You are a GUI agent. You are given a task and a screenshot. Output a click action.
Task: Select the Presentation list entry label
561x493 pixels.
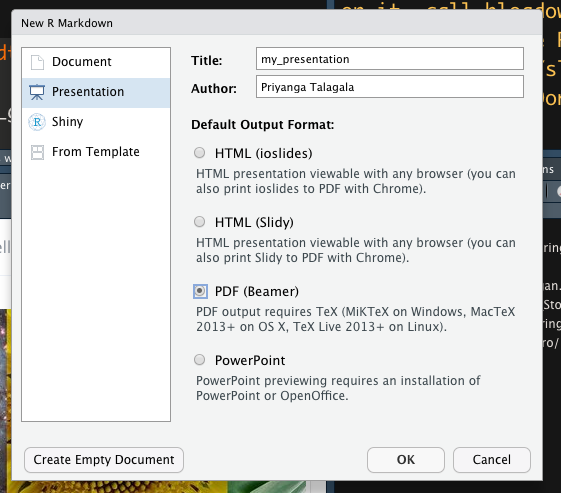point(88,92)
